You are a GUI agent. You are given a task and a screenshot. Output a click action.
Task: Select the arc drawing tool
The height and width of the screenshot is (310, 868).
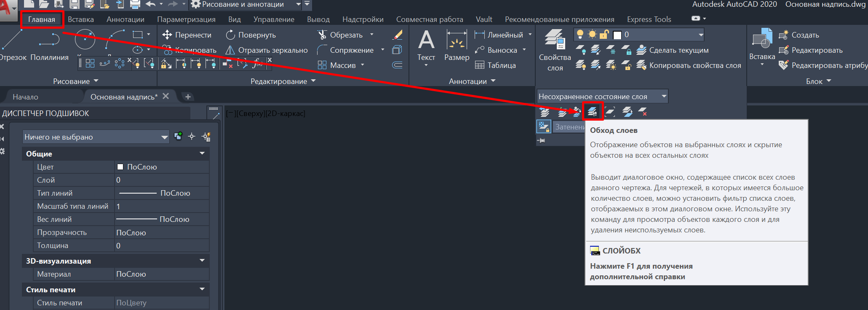(x=115, y=40)
